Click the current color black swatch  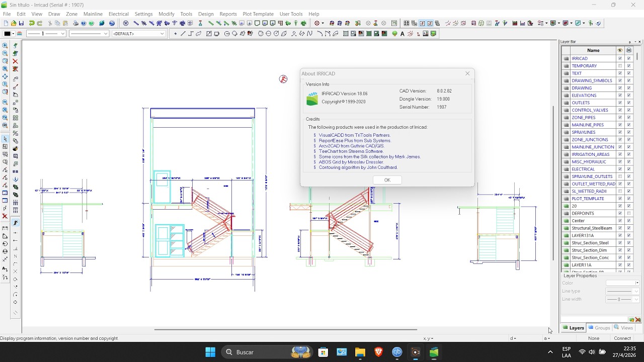pyautogui.click(x=7, y=34)
